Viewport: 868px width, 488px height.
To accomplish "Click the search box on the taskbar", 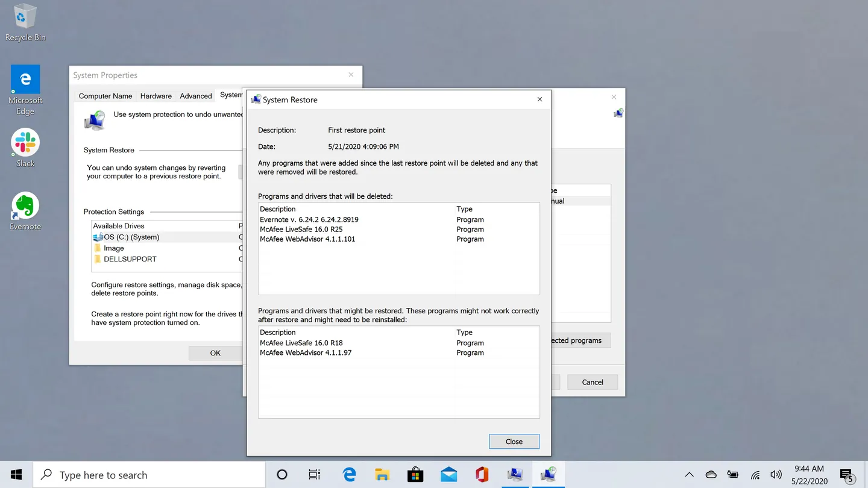I will click(149, 475).
